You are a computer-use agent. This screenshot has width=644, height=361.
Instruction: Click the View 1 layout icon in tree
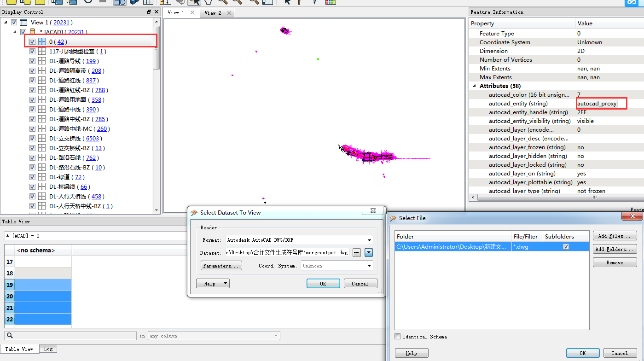[x=23, y=22]
